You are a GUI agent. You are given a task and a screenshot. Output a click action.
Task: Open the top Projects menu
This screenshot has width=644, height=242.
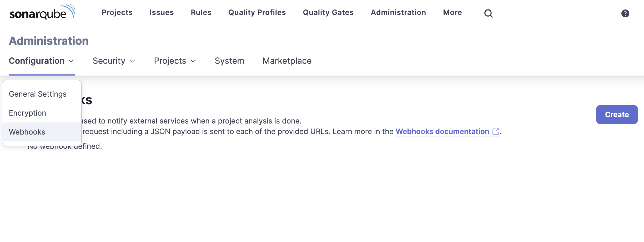(x=117, y=12)
